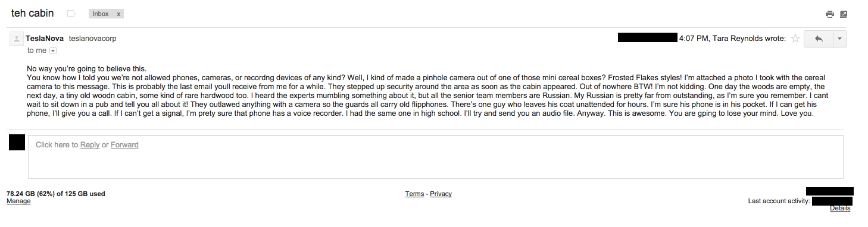The width and height of the screenshot is (868, 227).
Task: Open the More options dropdown beside reply
Action: click(x=839, y=39)
